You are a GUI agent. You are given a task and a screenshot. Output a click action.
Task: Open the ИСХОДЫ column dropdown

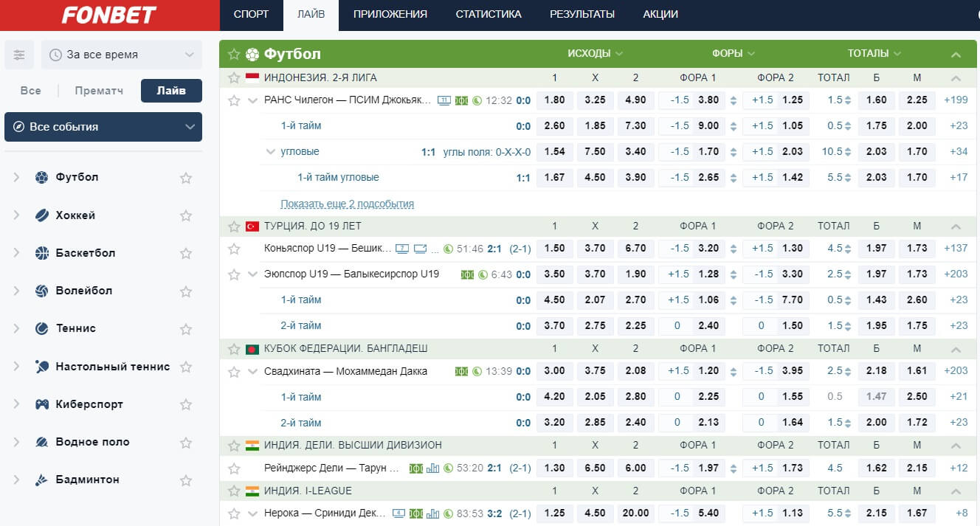tap(595, 53)
